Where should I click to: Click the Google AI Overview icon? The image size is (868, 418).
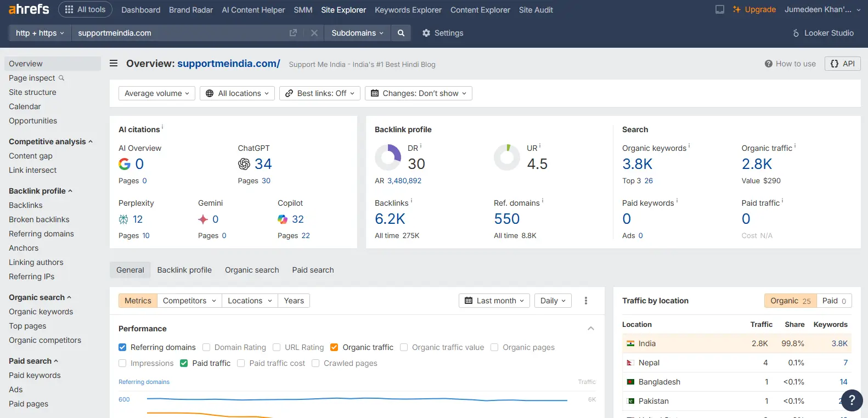tap(125, 164)
